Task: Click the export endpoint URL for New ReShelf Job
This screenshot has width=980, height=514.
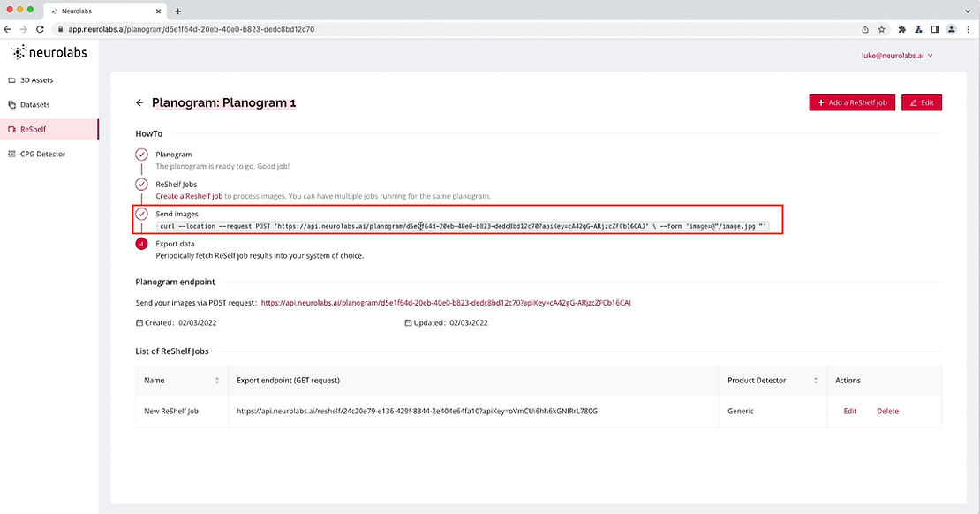Action: tap(417, 411)
